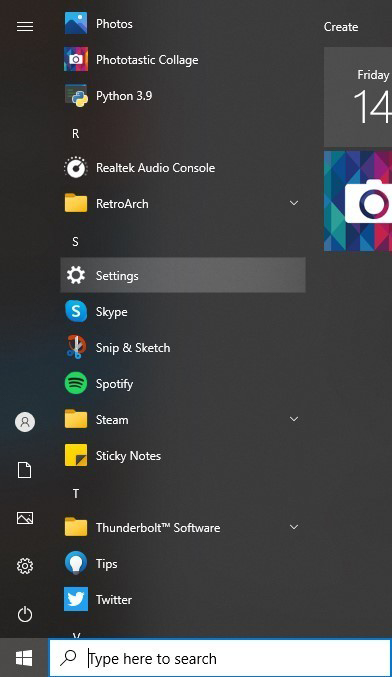Viewport: 392px width, 677px height.
Task: Launch Twitter icon
Action: tap(76, 599)
